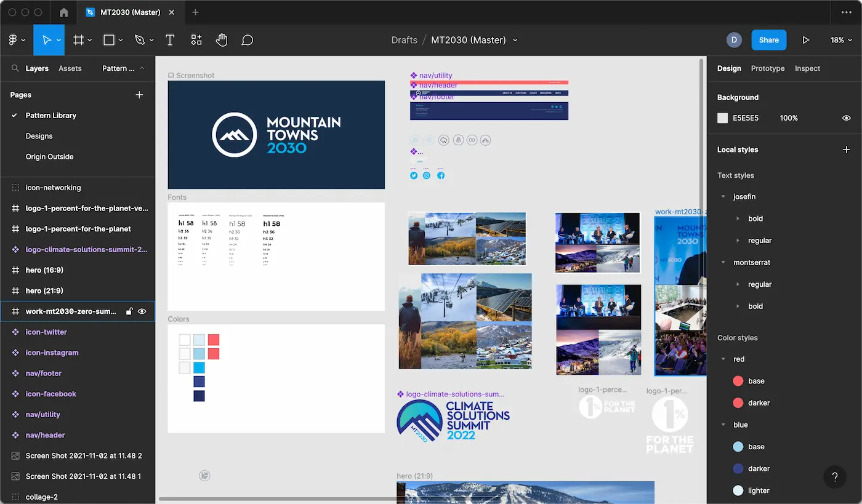862x504 pixels.
Task: Open the help question mark button
Action: point(835,477)
